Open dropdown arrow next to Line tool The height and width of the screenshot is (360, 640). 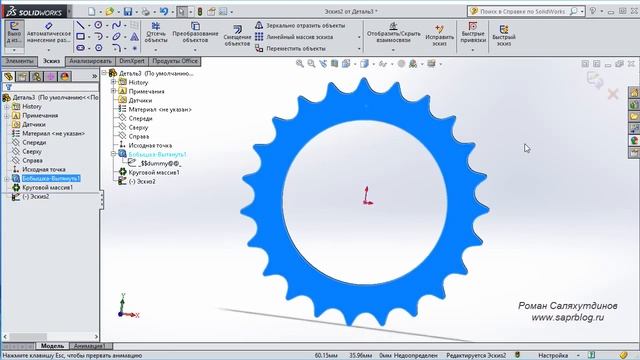point(89,26)
